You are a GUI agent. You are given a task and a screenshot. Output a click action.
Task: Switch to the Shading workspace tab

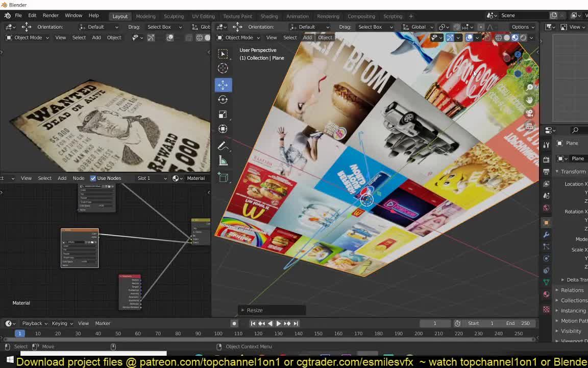(x=269, y=16)
